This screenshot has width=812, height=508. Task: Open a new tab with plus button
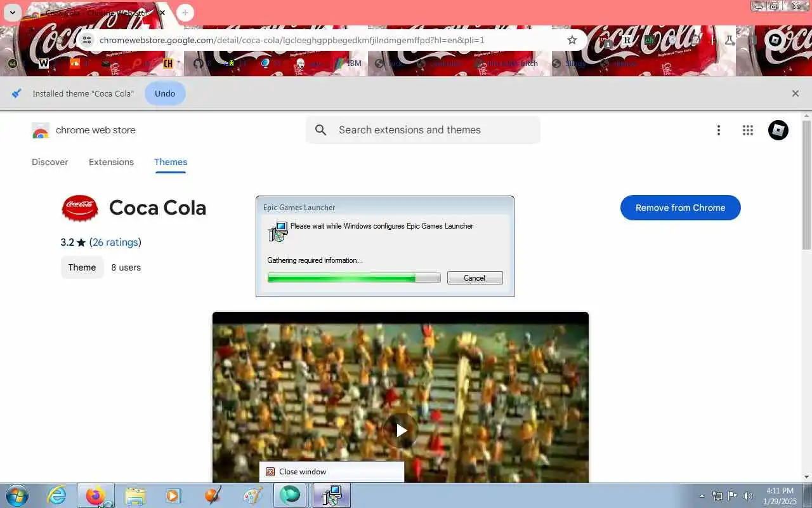coord(185,13)
